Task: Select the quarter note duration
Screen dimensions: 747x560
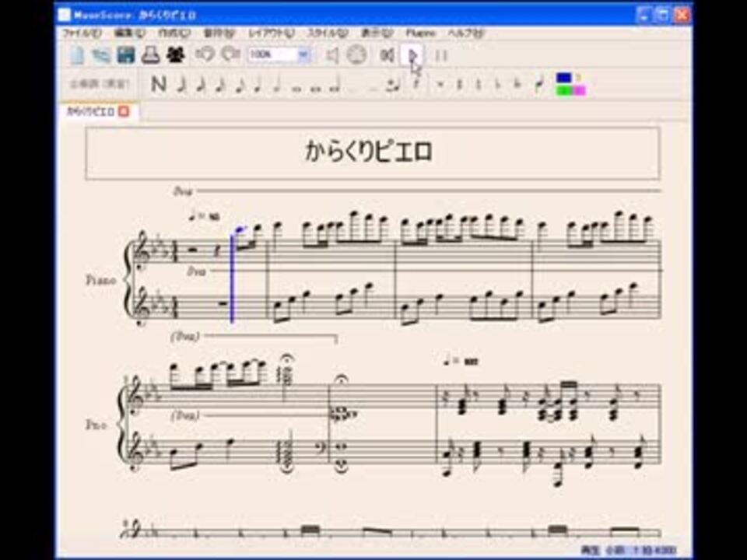Action: [258, 84]
